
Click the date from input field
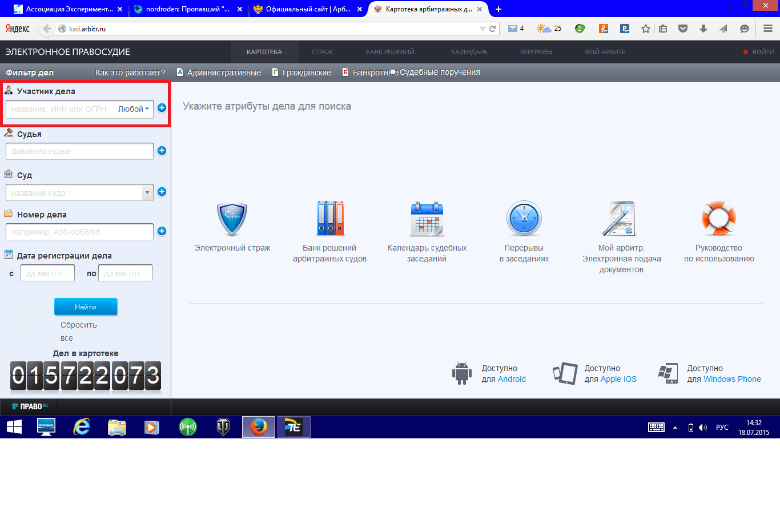click(x=47, y=273)
